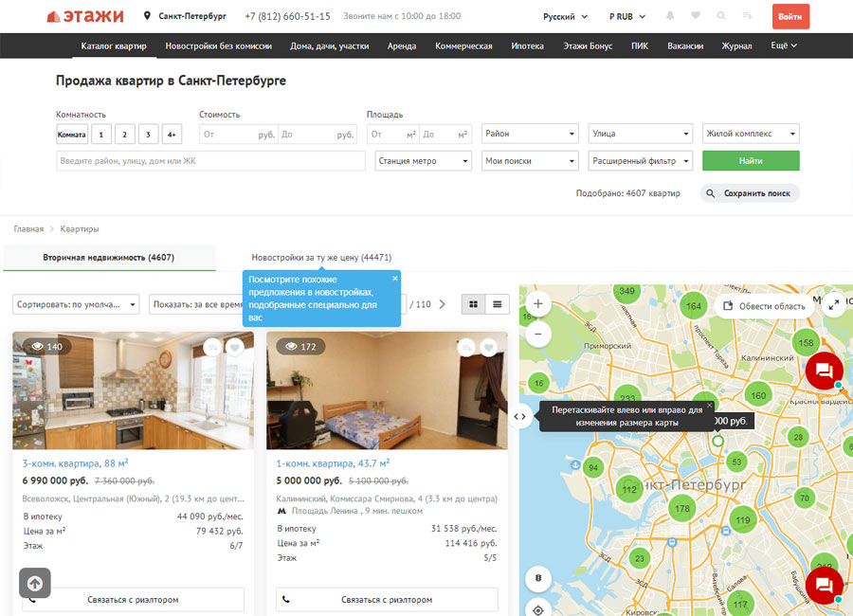The height and width of the screenshot is (616, 853).
Task: Select the Вторичная недвижимость tab
Action: [x=109, y=258]
